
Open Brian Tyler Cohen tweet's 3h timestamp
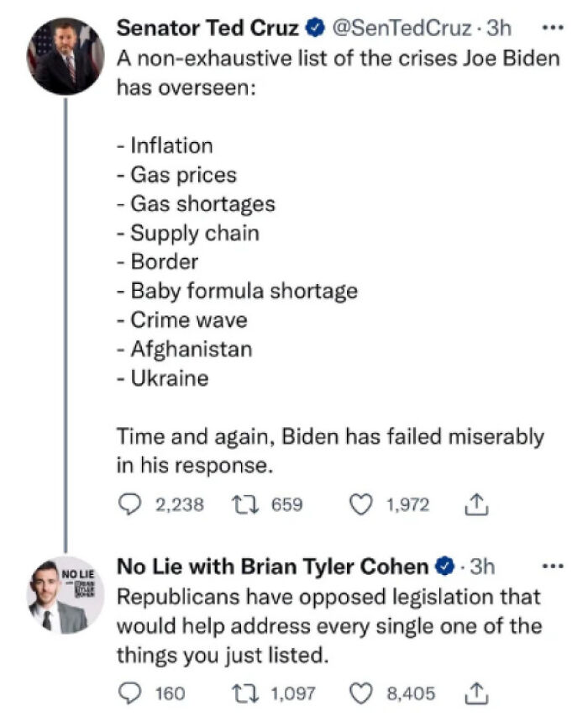483,566
